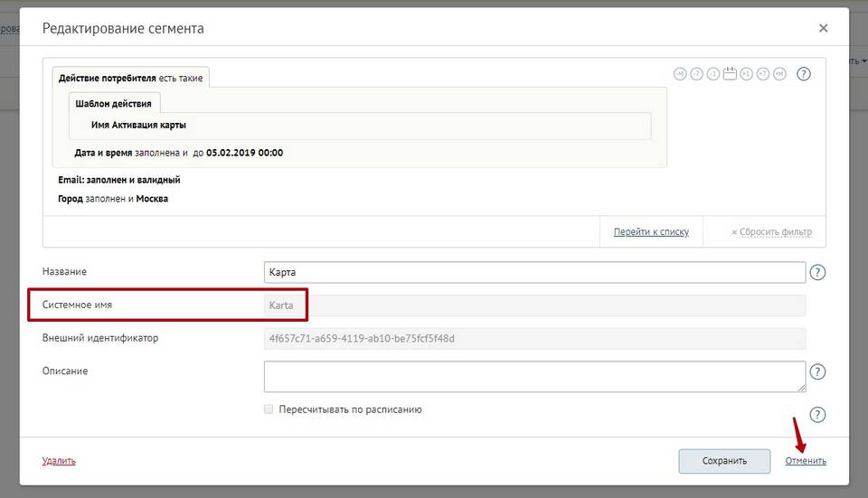Click the Удалить link

(x=59, y=461)
